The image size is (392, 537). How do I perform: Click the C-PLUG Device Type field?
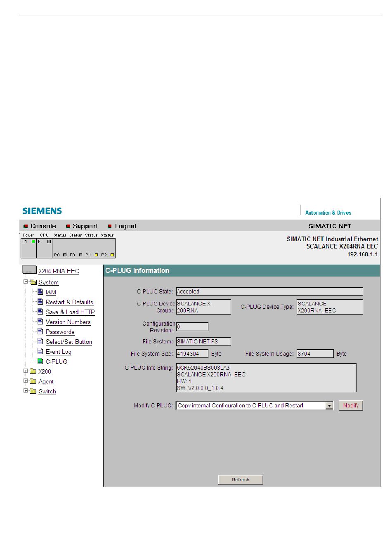pyautogui.click(x=330, y=307)
